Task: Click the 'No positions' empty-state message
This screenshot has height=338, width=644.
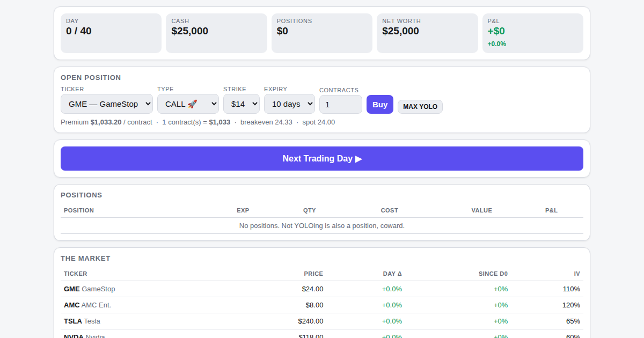Action: pos(322,226)
